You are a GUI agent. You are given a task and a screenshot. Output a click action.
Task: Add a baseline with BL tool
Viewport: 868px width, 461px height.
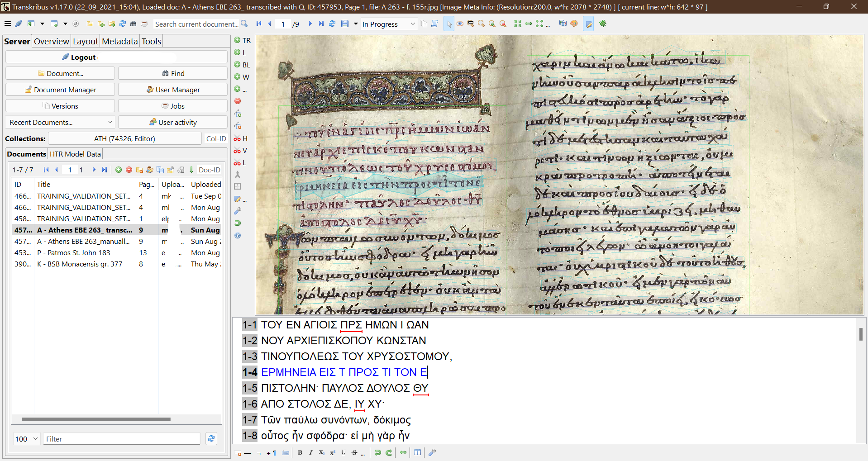click(x=242, y=65)
